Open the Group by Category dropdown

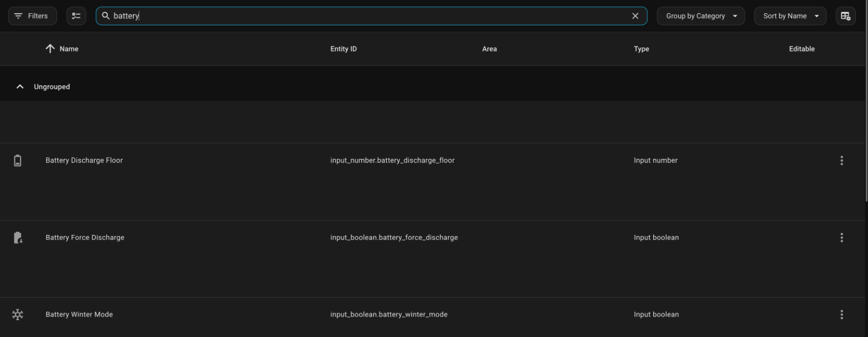click(x=701, y=16)
